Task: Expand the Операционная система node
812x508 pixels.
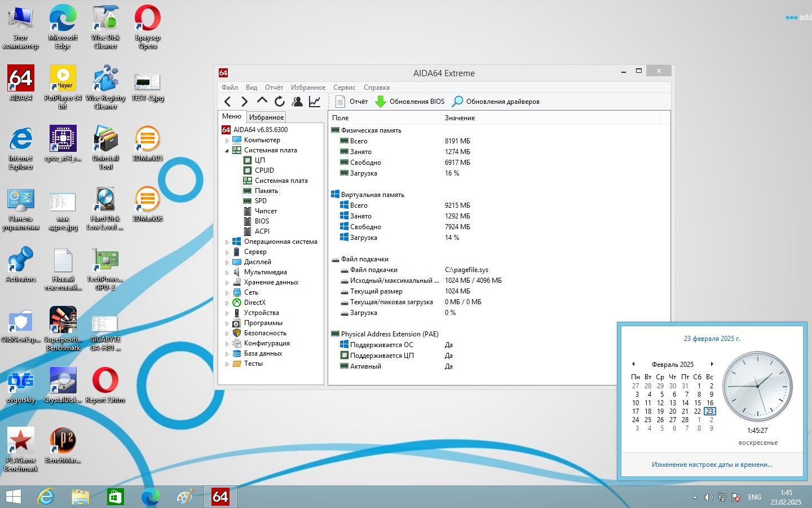Action: pos(227,242)
